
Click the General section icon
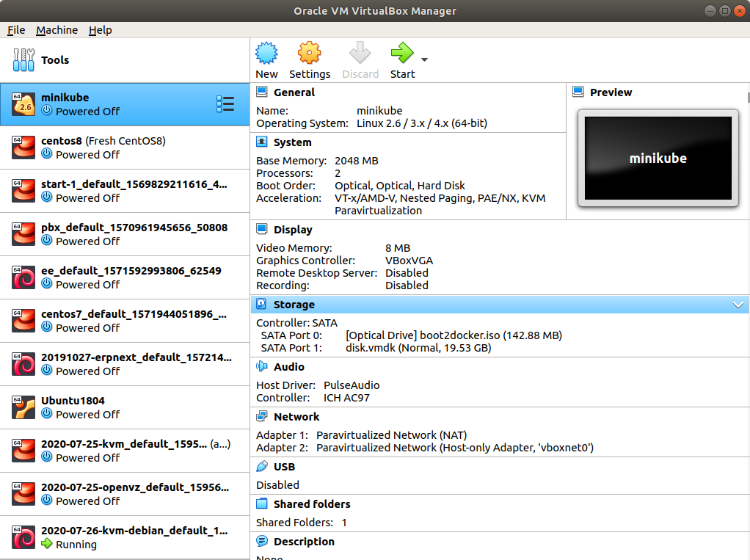pyautogui.click(x=261, y=92)
